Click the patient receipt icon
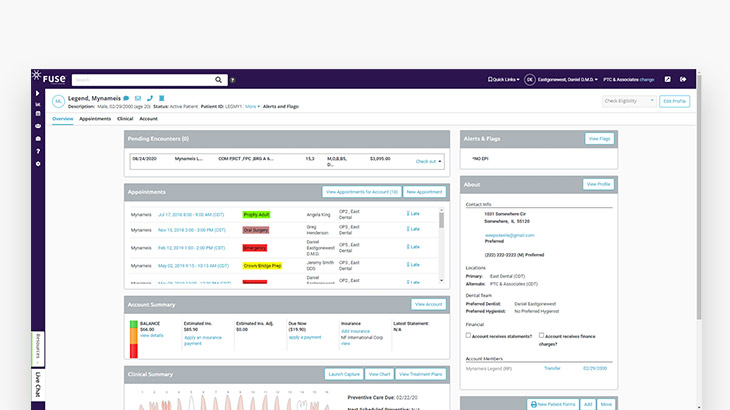Image resolution: width=730 pixels, height=410 pixels. (x=162, y=98)
